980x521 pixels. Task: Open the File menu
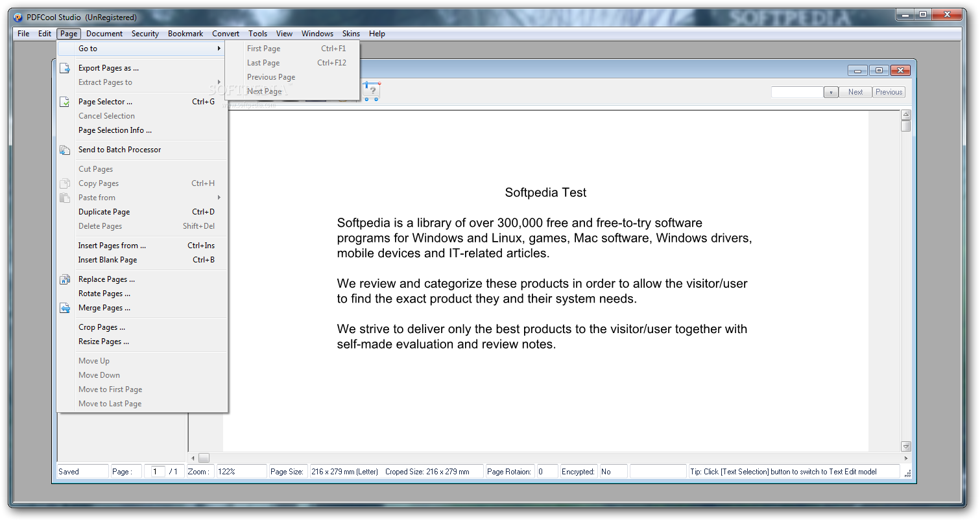(x=23, y=34)
